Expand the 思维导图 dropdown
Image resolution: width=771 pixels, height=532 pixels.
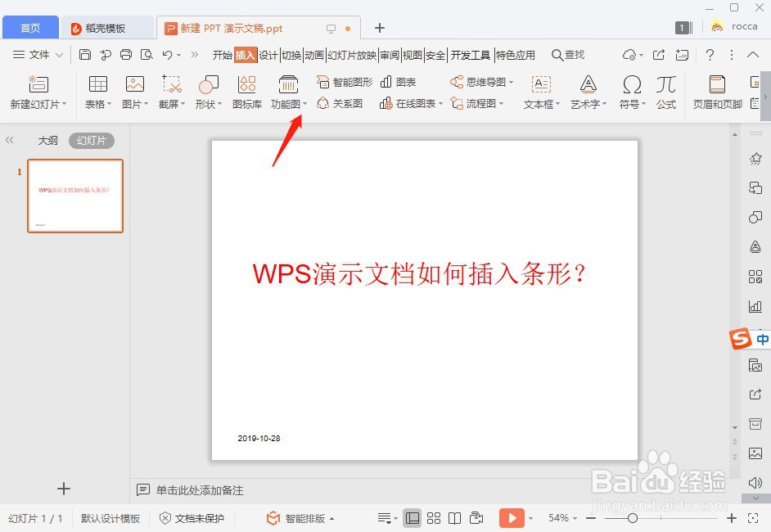[x=512, y=82]
